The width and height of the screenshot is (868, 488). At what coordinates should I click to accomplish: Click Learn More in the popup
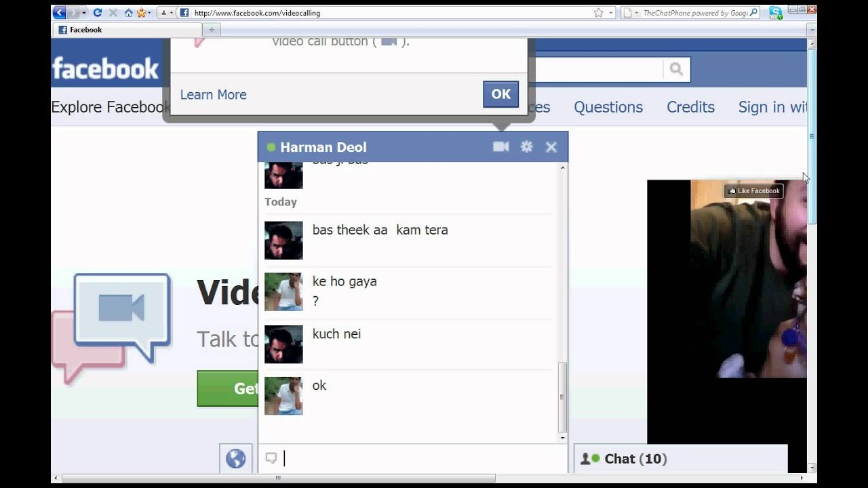(x=213, y=94)
